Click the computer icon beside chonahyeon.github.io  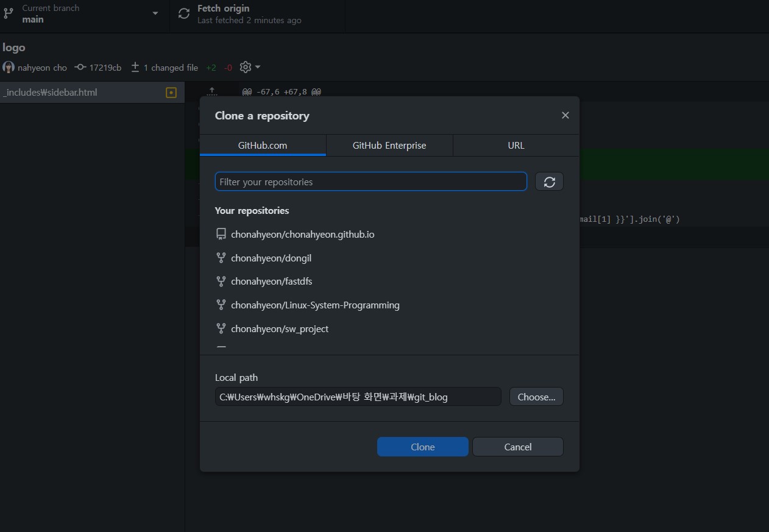[221, 233]
